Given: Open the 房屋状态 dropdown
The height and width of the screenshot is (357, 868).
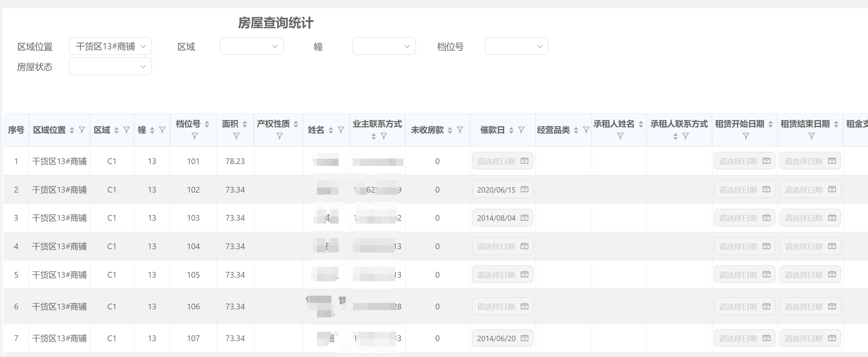Looking at the screenshot, I should 110,66.
